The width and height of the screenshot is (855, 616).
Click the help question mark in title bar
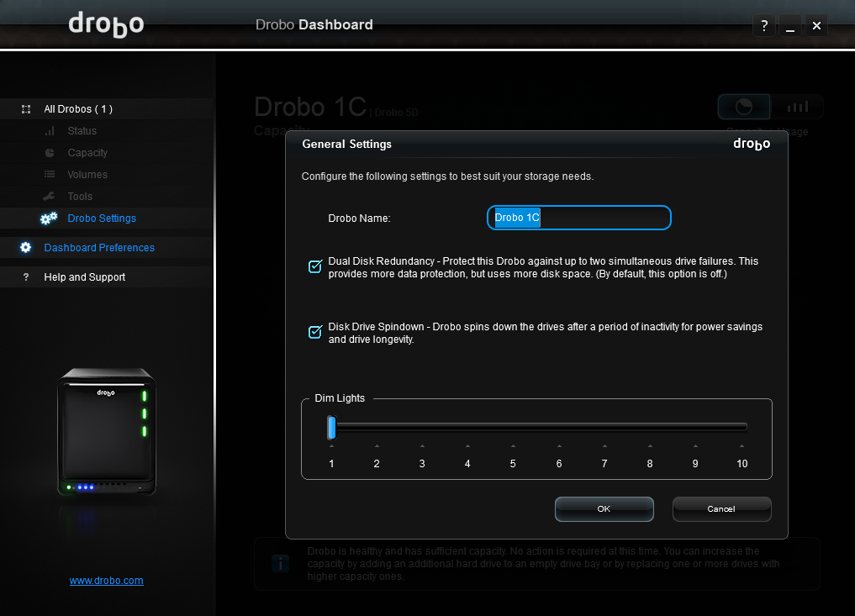click(x=764, y=25)
